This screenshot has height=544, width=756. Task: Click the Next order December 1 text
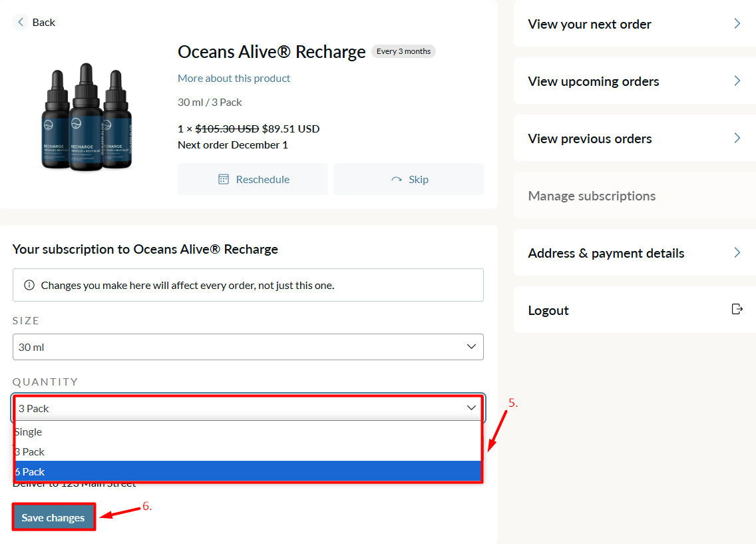tap(233, 144)
